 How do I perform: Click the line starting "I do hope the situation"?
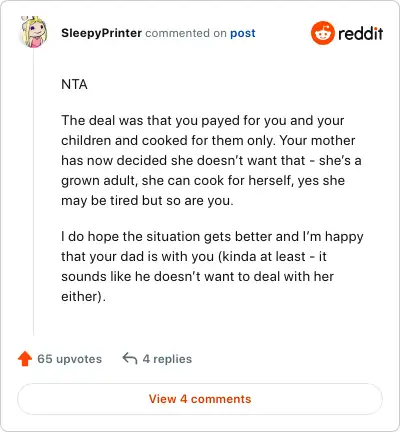coord(212,237)
